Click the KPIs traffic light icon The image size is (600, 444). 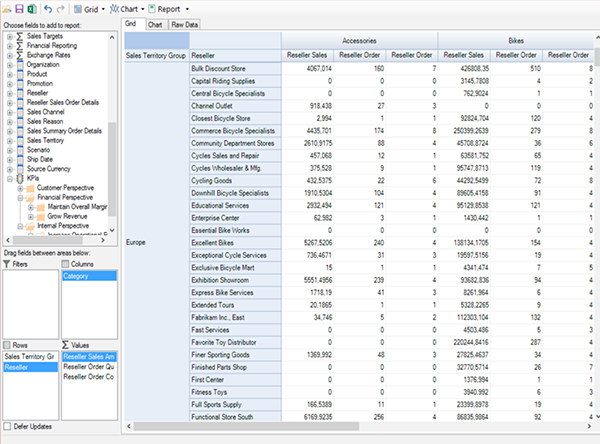tap(20, 178)
